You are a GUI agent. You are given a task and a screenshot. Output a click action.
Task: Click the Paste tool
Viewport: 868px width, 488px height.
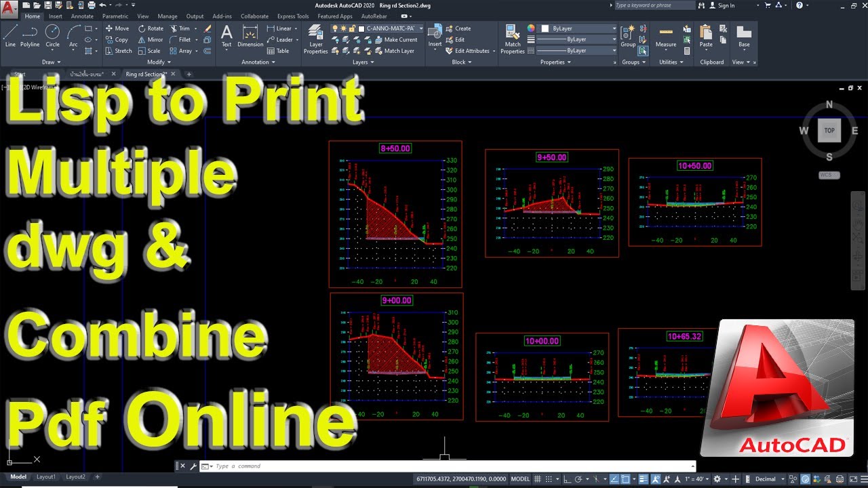click(706, 36)
